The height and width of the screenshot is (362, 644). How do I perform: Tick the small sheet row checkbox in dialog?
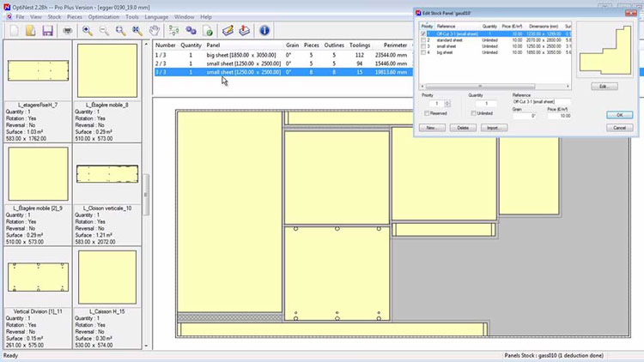point(423,46)
